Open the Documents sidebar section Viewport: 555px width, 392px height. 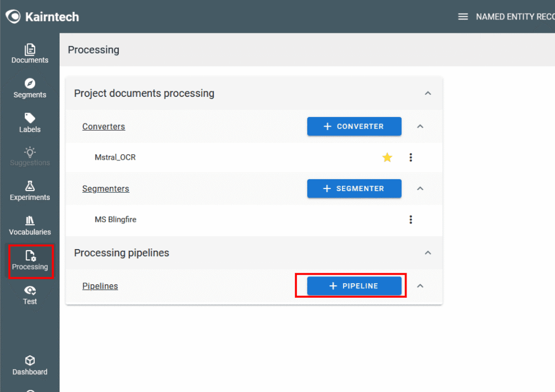[30, 54]
